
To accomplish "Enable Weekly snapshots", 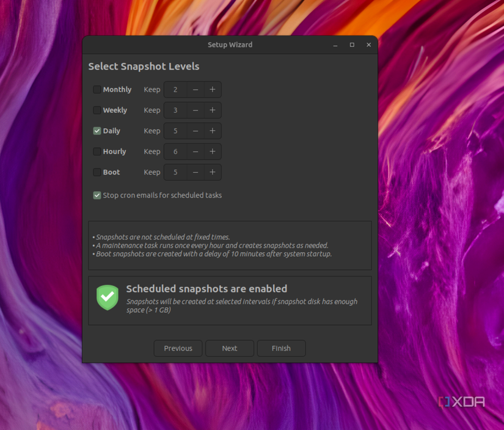I will 96,110.
